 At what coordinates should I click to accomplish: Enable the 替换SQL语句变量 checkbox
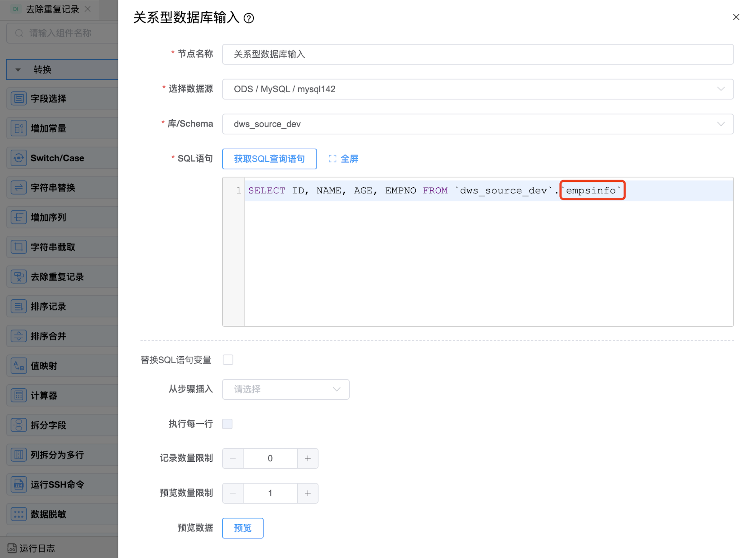[228, 360]
